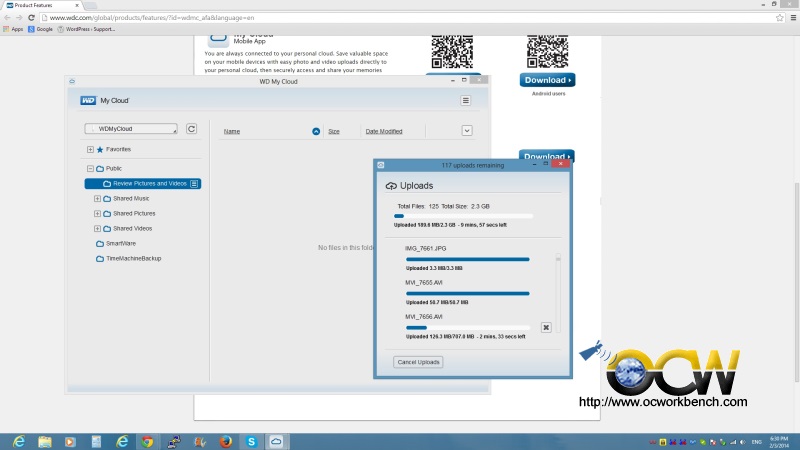Open Review Pictures and Videos options menu icon
Viewport: 800px width, 450px height.
point(194,184)
